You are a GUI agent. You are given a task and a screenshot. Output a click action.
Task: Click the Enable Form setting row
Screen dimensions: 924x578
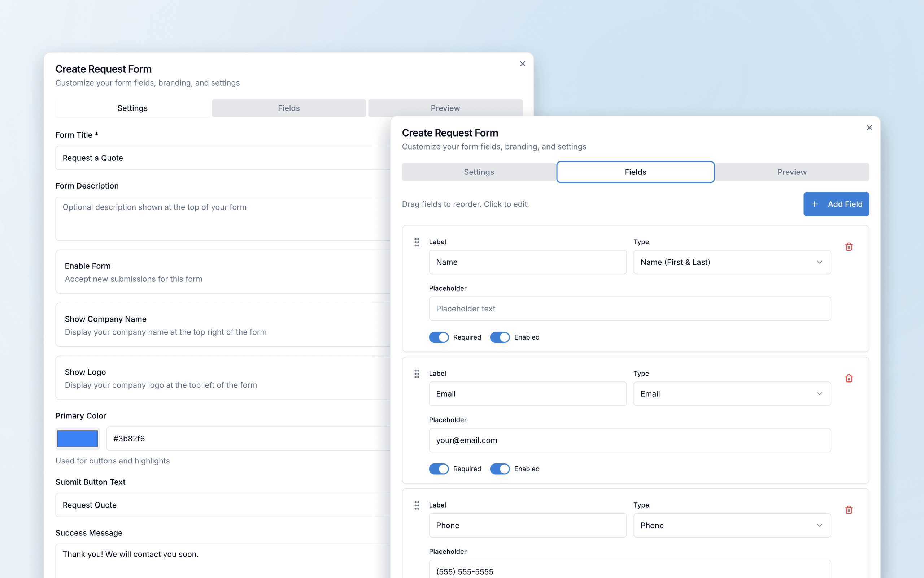tap(223, 272)
